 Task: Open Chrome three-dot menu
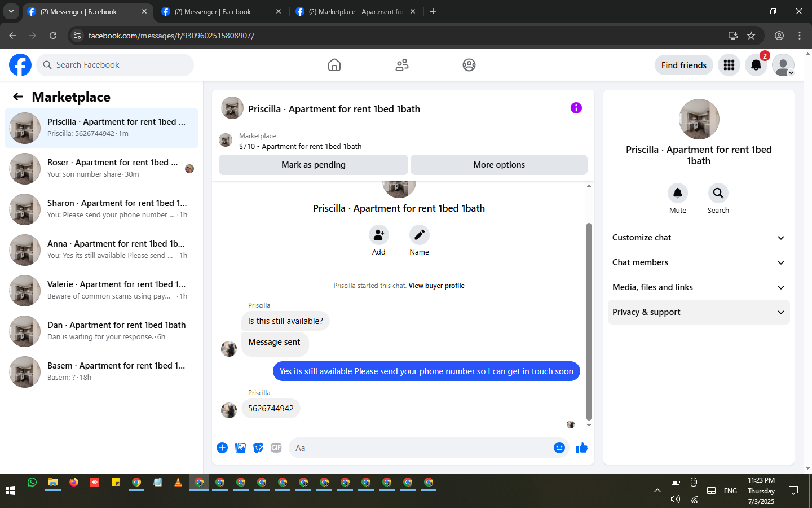(x=800, y=36)
